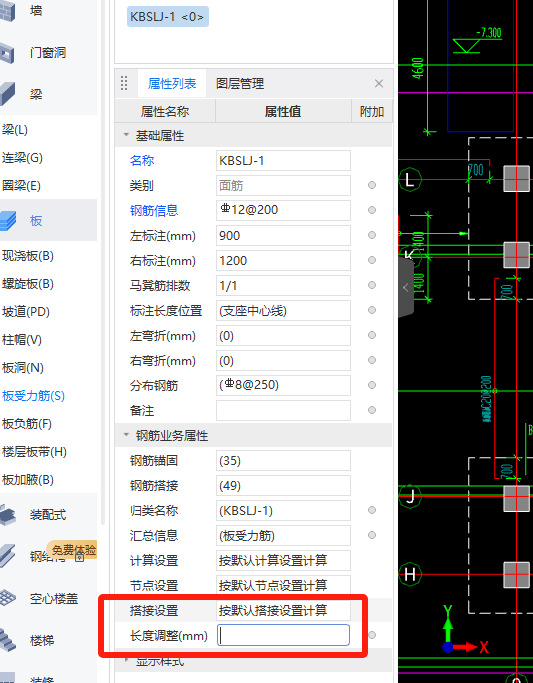Toggle 附加 checkbox for 马凳筋排数
This screenshot has width=533, height=683.
(371, 285)
